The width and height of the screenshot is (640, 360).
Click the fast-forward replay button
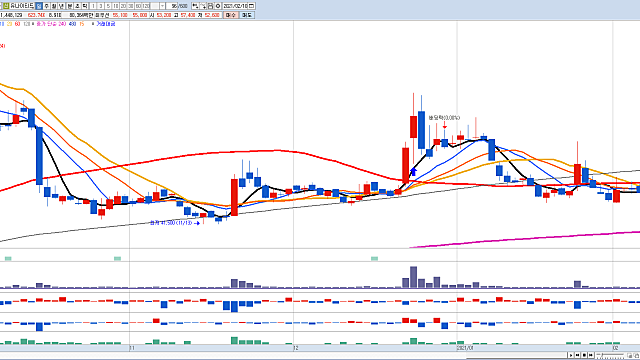point(591,355)
